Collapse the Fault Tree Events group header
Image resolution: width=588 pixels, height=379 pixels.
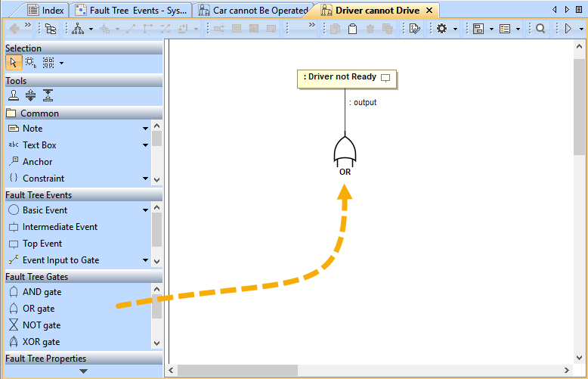click(83, 194)
